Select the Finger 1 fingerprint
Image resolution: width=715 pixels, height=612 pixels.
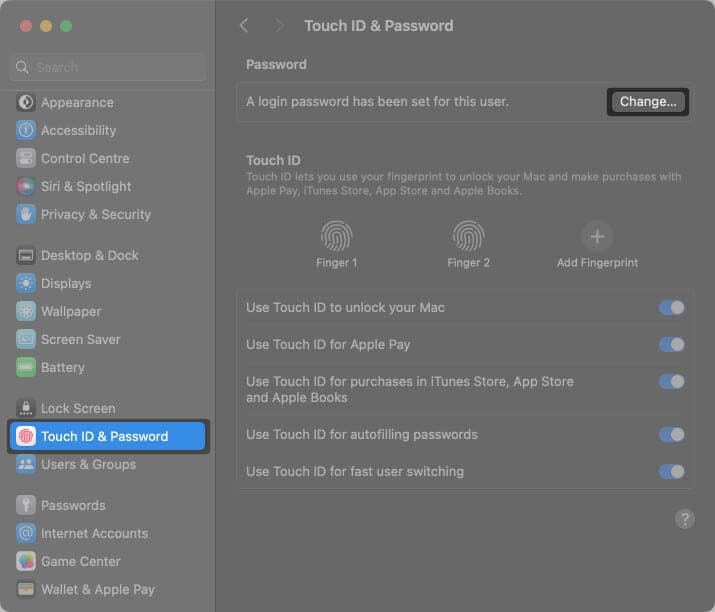[x=337, y=236]
